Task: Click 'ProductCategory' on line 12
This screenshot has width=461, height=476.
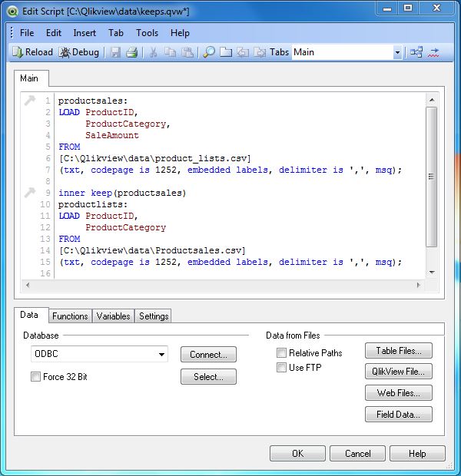Action: (x=125, y=228)
